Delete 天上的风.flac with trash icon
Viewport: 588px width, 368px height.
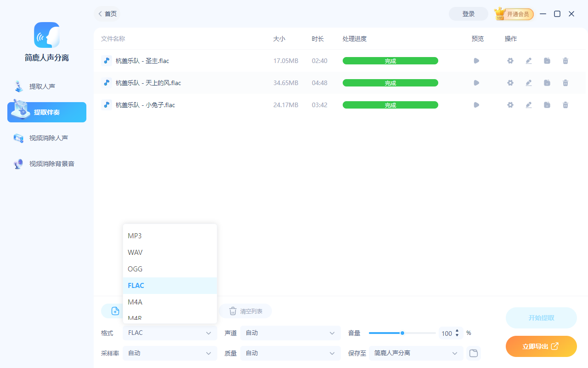(x=565, y=83)
